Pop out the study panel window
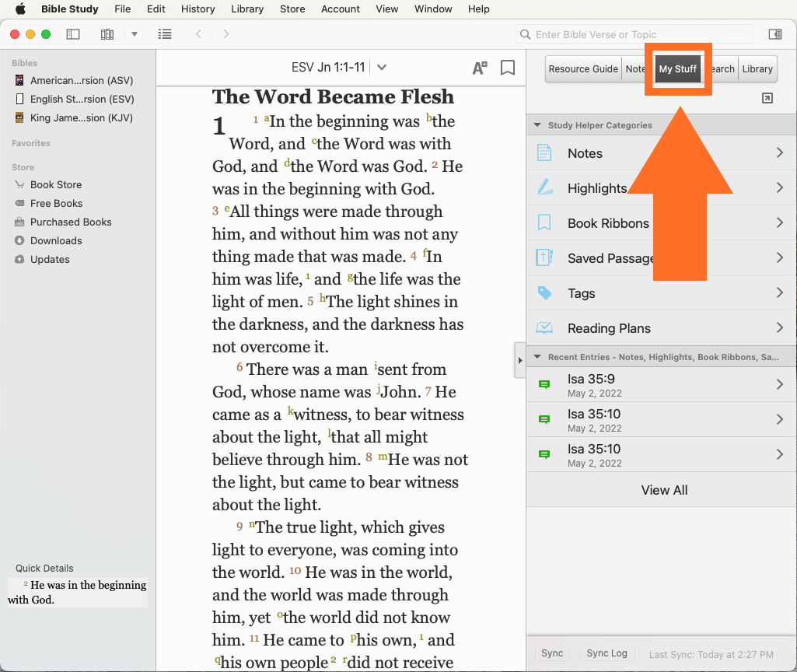The image size is (797, 672). [x=767, y=98]
